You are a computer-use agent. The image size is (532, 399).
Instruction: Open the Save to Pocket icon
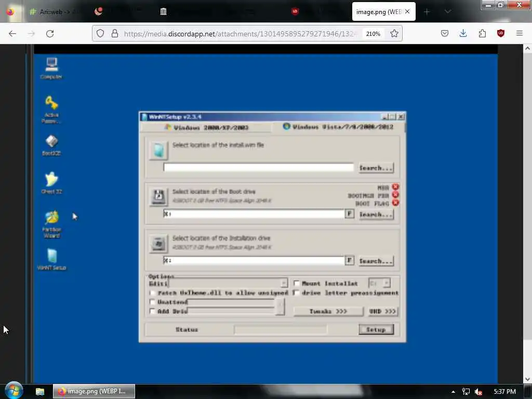click(445, 33)
